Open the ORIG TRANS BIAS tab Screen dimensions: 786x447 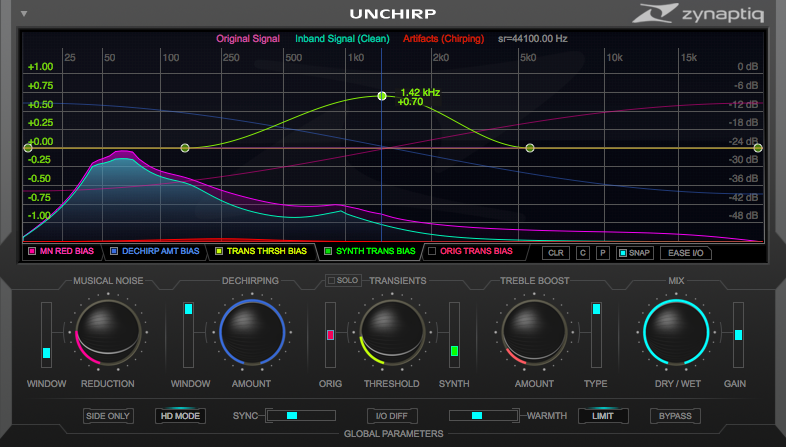coord(470,251)
